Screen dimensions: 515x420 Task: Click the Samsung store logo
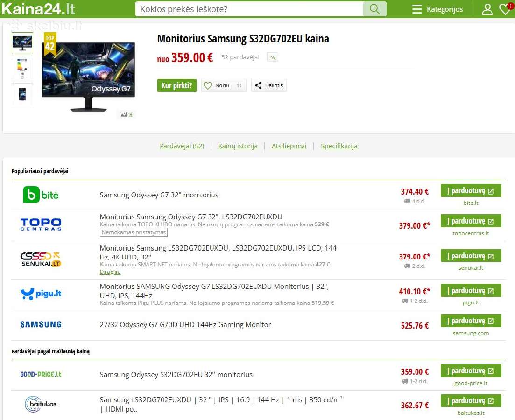41,324
